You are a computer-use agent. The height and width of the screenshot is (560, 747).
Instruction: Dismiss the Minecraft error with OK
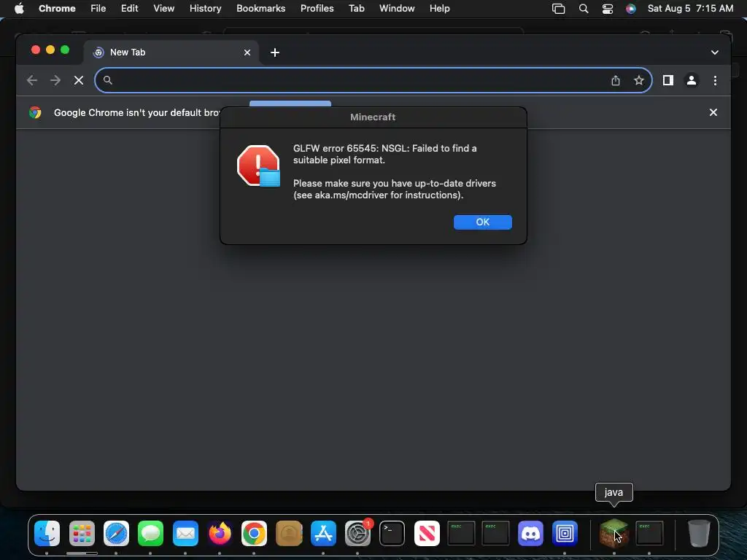(483, 222)
